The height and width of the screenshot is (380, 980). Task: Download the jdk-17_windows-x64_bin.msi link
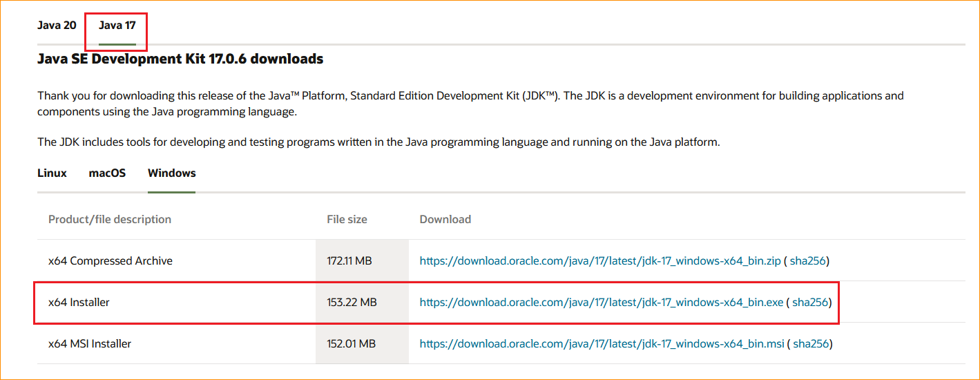point(602,344)
